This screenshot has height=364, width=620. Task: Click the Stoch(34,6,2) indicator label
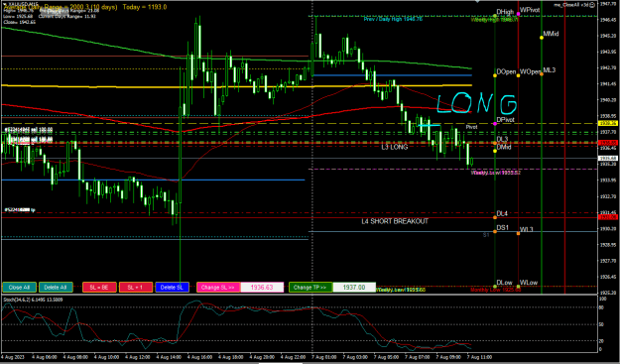[x=33, y=300]
